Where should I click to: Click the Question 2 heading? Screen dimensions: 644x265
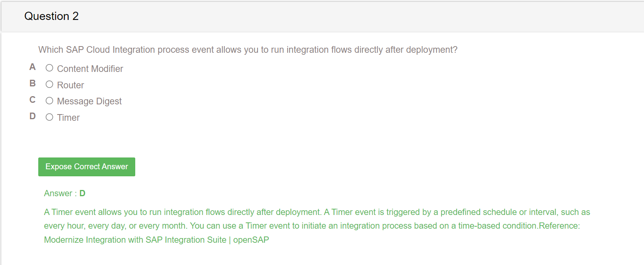(52, 16)
